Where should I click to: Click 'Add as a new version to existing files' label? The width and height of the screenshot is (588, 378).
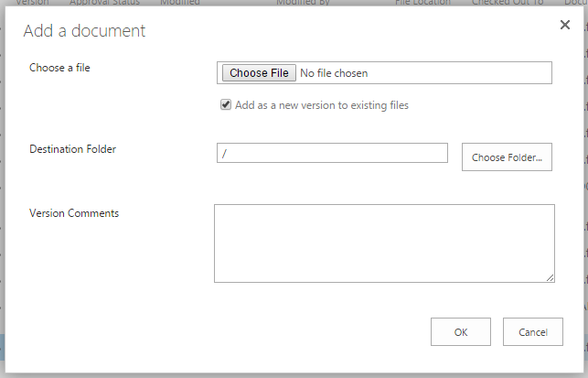[x=322, y=105]
